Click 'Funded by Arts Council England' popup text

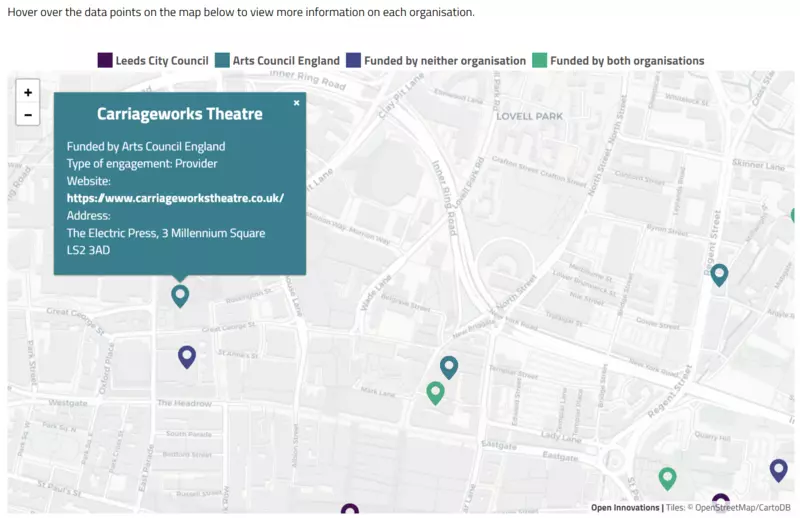(146, 146)
